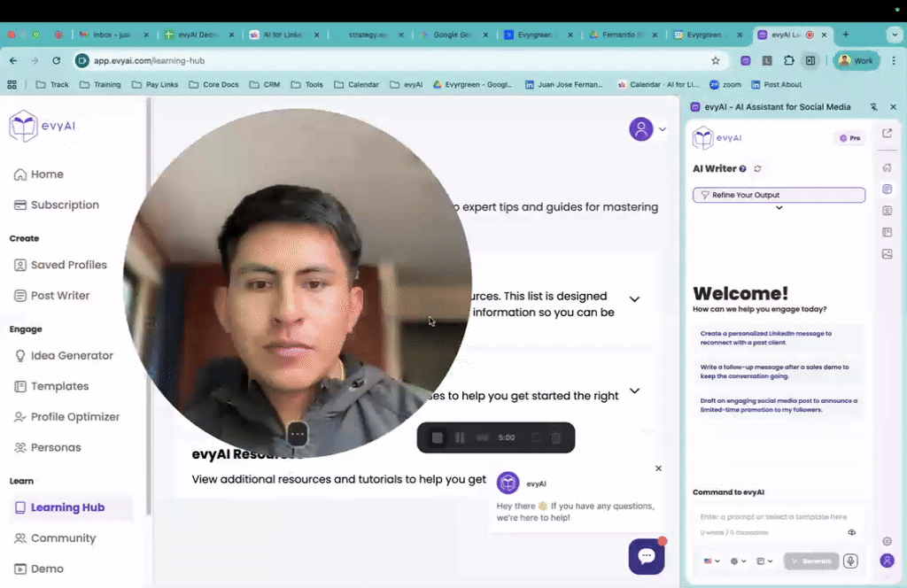Click the writer icon in panel rail
The height and width of the screenshot is (588, 907).
(x=887, y=189)
